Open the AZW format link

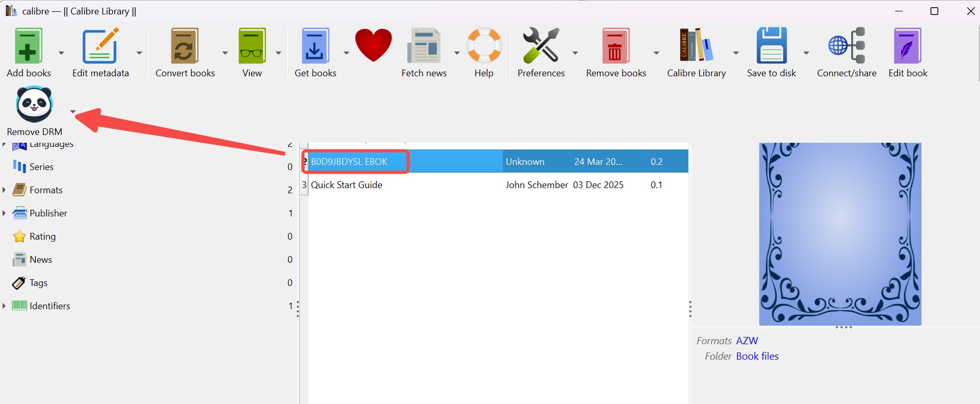click(747, 341)
